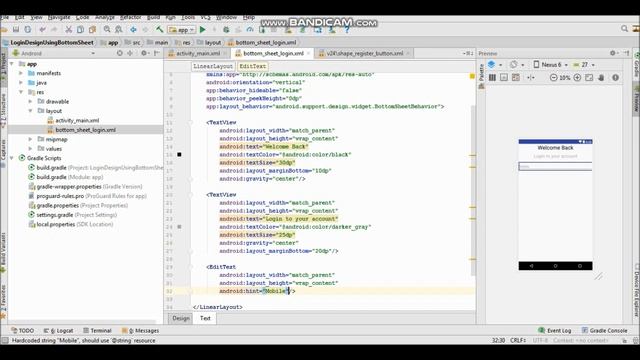Click the Help question mark icon
This screenshot has width=640, height=360.
347,29
